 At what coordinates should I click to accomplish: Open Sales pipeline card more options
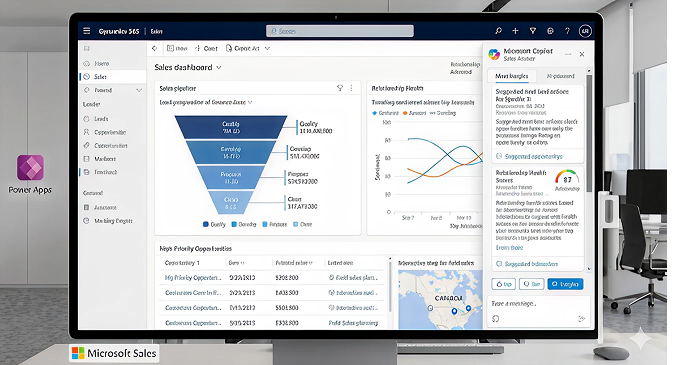[x=351, y=88]
